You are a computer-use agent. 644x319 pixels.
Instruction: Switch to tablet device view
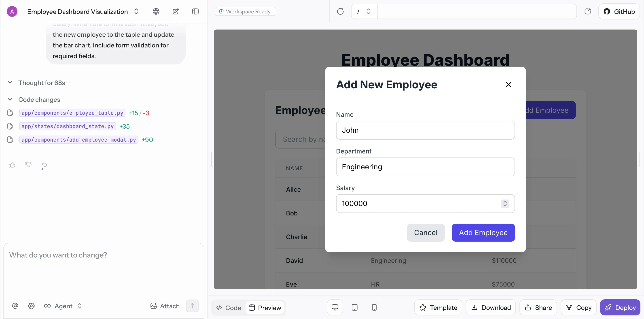click(x=354, y=307)
